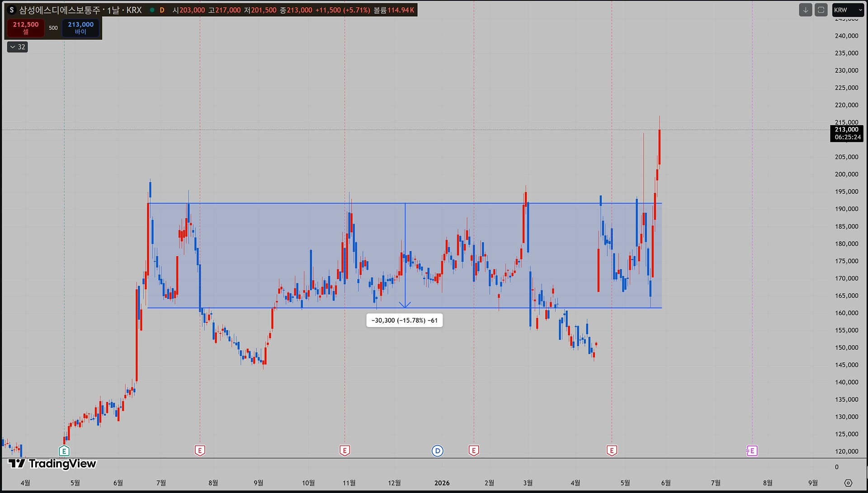868x493 pixels.
Task: Open the TradingView logo link
Action: [x=52, y=464]
